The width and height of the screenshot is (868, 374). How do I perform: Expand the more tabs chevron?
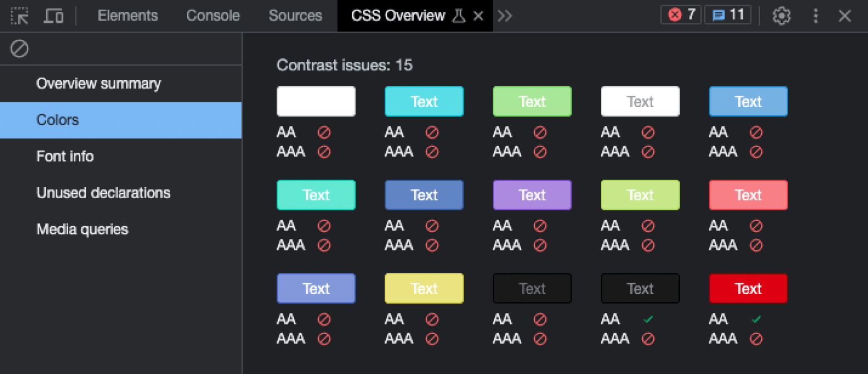coord(505,16)
